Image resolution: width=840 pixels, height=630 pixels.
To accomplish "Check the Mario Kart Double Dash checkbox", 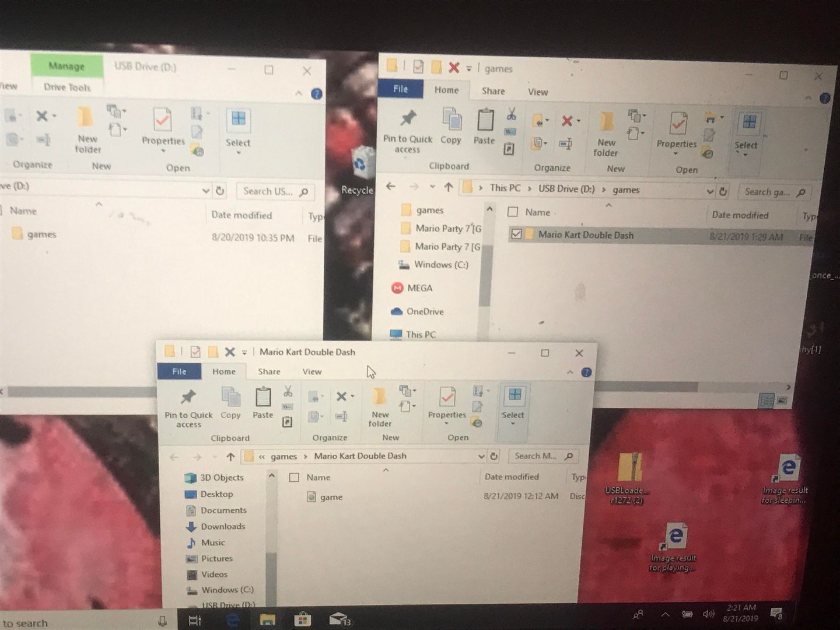I will point(517,235).
